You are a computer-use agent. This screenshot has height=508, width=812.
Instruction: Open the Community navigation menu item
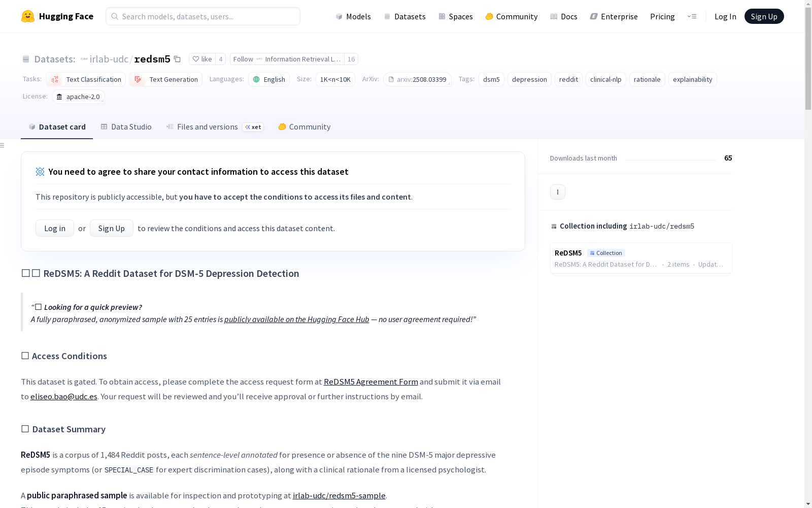coord(512,16)
